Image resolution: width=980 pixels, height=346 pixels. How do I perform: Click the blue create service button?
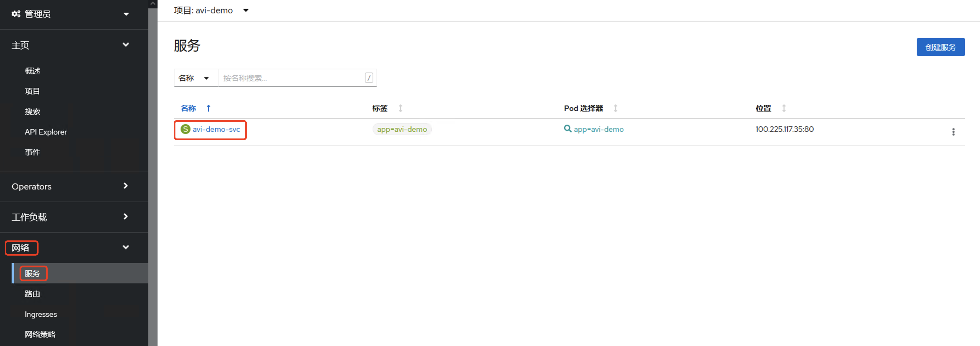point(940,47)
